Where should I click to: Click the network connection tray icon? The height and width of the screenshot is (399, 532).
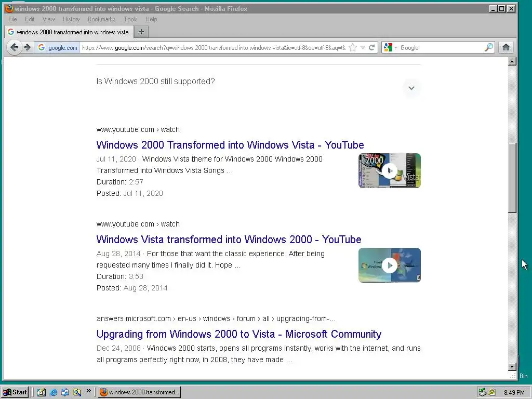pos(483,392)
